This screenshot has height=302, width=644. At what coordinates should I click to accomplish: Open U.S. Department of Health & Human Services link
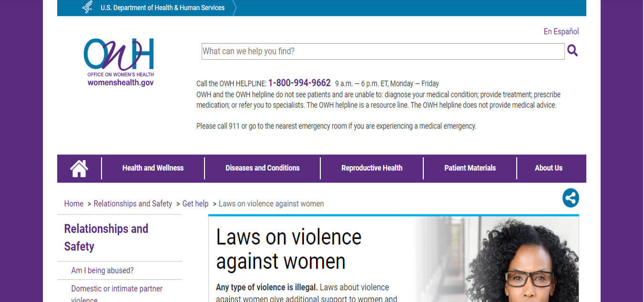(163, 8)
